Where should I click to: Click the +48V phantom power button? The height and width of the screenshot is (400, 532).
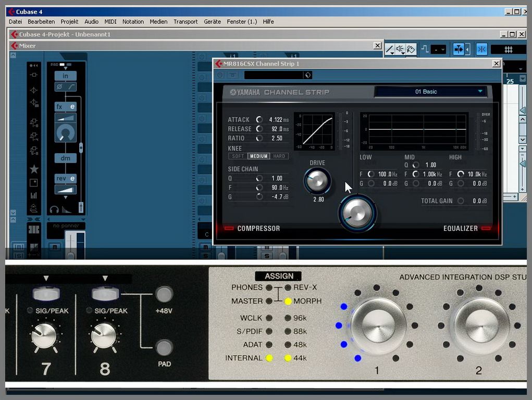coord(164,294)
